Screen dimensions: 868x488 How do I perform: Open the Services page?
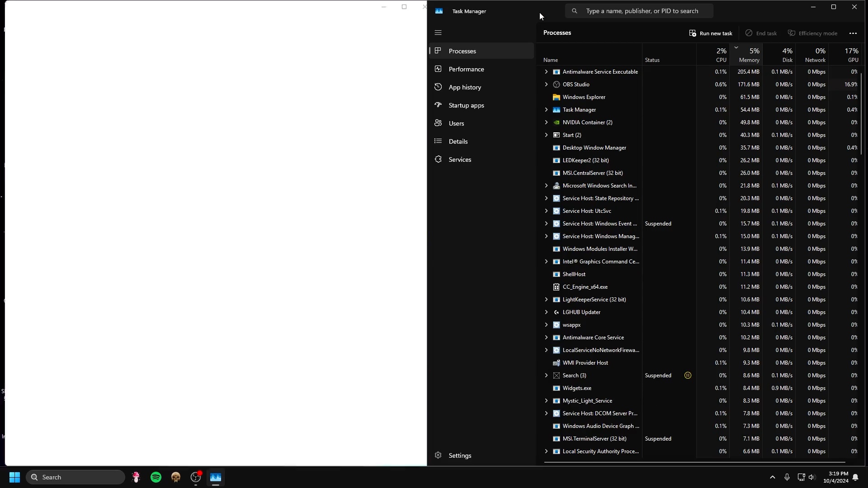tap(481, 160)
